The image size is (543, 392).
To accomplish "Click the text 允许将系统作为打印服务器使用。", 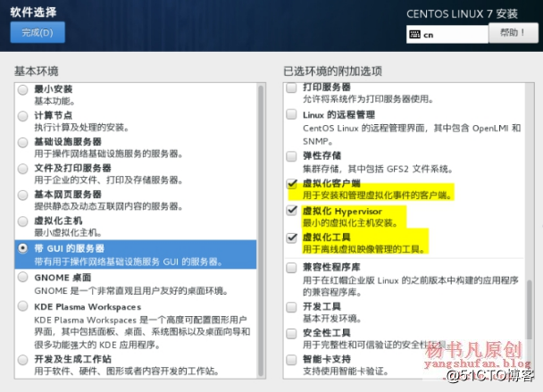I will [369, 99].
